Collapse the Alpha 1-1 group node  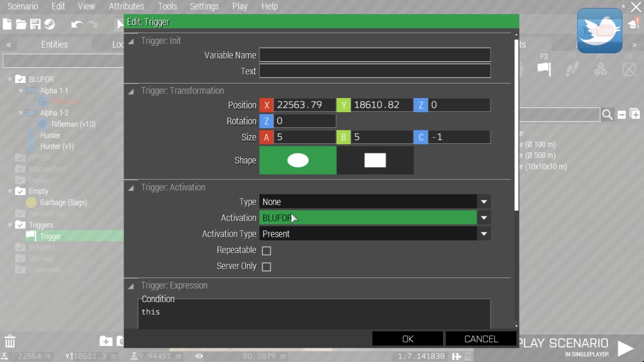(x=21, y=91)
